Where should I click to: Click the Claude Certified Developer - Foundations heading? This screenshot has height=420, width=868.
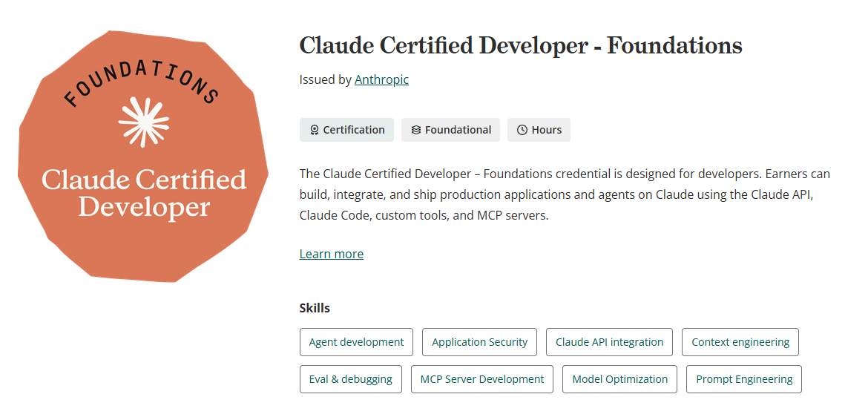point(520,45)
